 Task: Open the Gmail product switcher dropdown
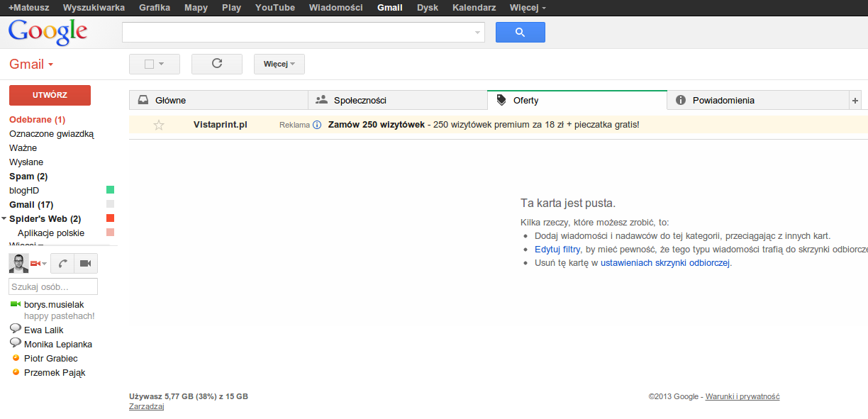(x=32, y=65)
